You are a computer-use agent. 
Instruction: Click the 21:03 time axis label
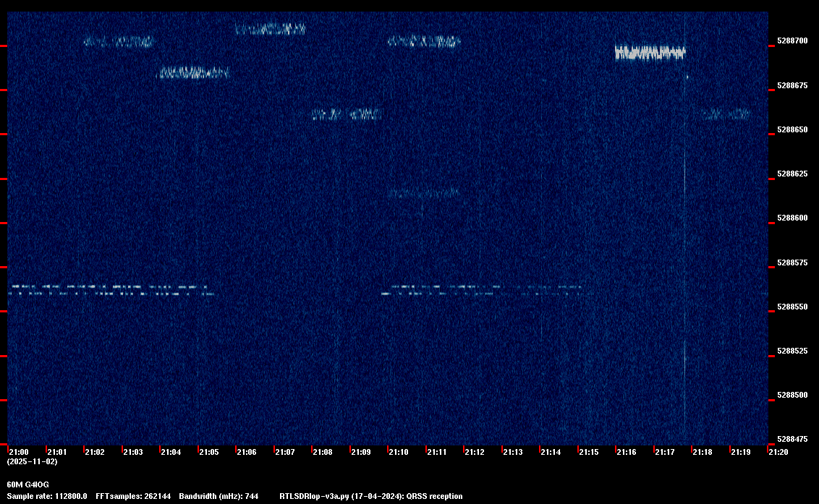coord(132,452)
